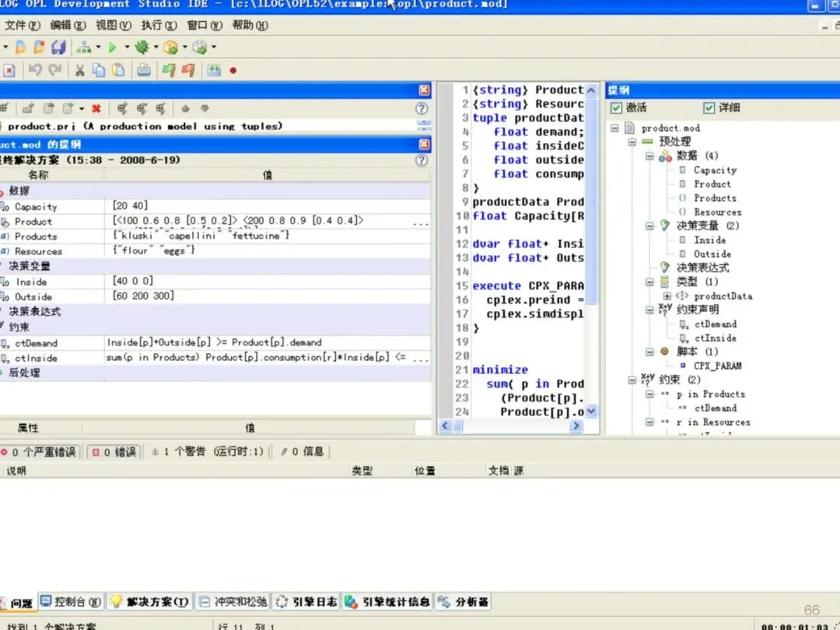
Task: Click the undo arrow icon
Action: (35, 70)
